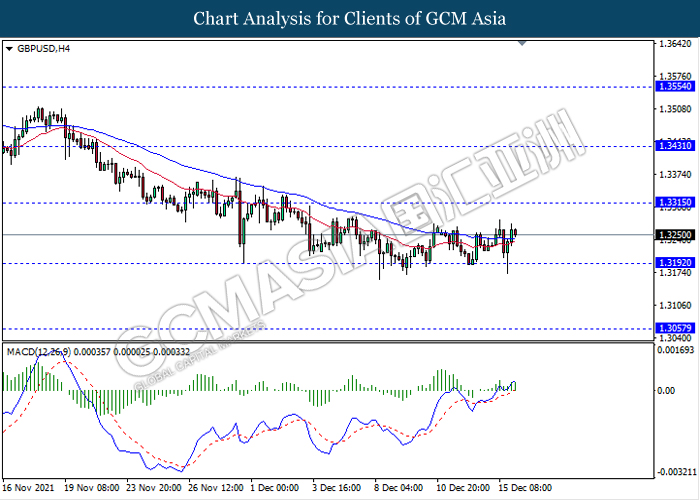Click the 1.35080 price axis value

(675, 109)
